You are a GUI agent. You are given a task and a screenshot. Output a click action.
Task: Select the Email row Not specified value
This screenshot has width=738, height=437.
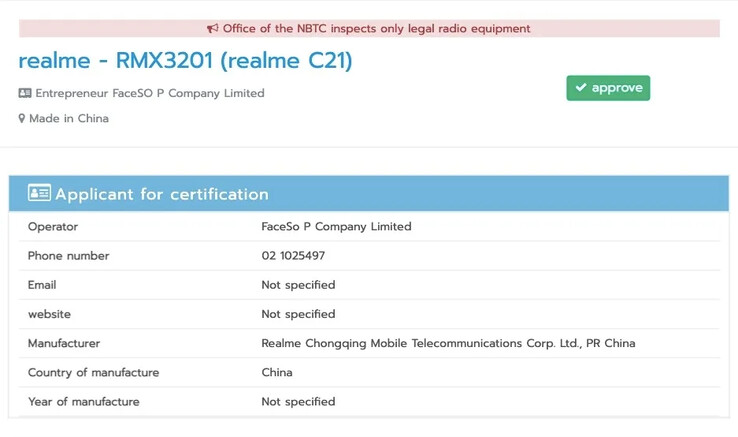[298, 285]
